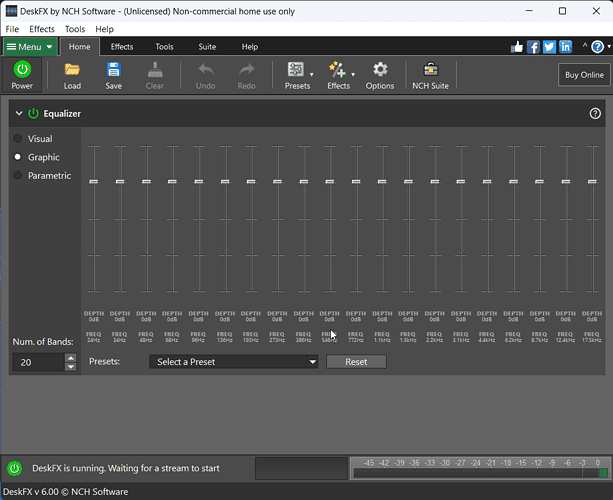Save the current effect chain
The width and height of the screenshot is (613, 500).
114,75
